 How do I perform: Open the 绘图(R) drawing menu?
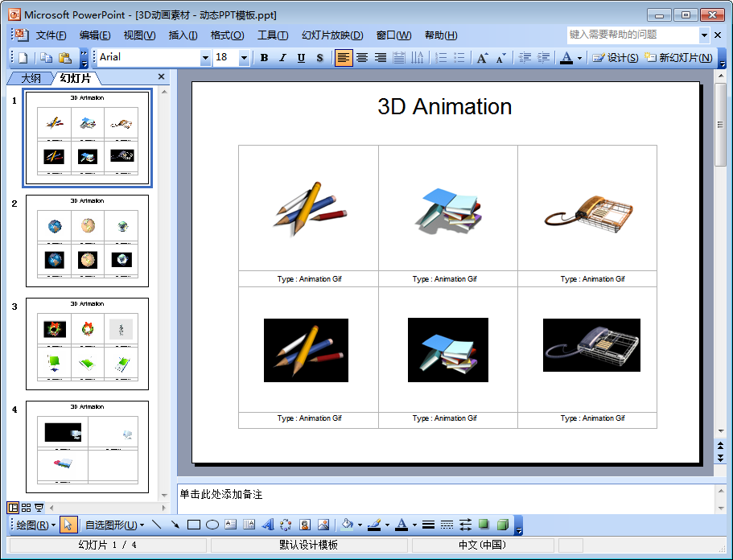pyautogui.click(x=35, y=525)
